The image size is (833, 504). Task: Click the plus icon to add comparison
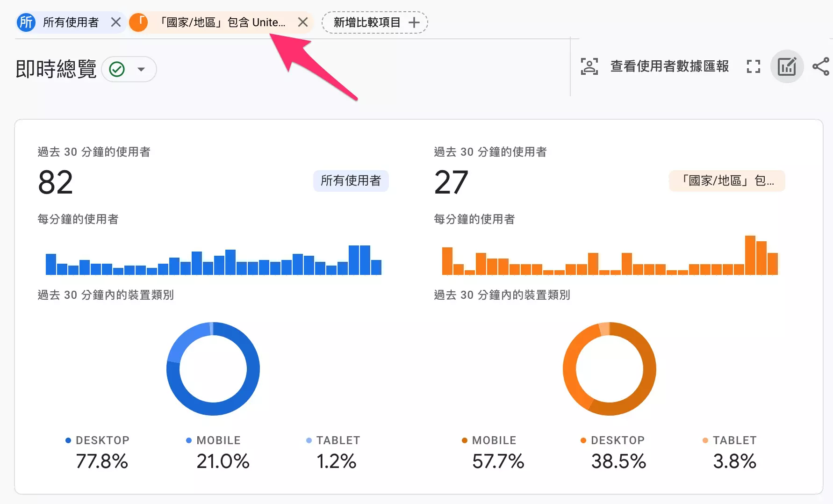point(414,22)
